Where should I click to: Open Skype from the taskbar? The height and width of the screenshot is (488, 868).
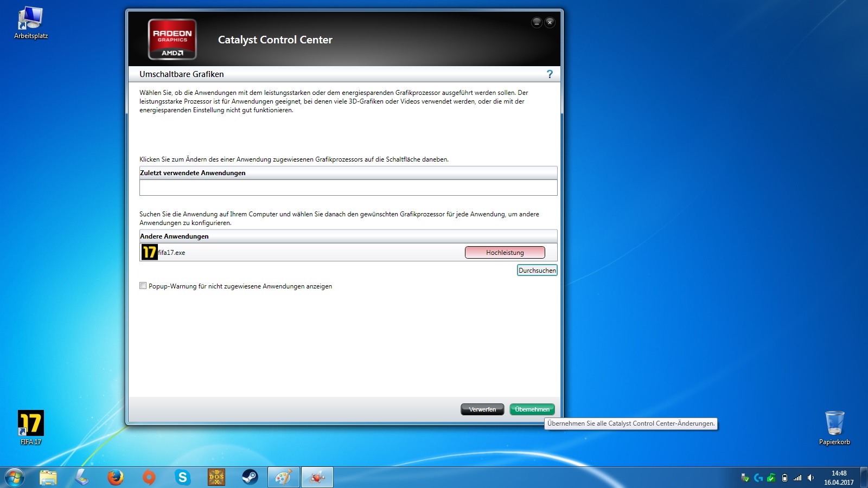(x=183, y=477)
